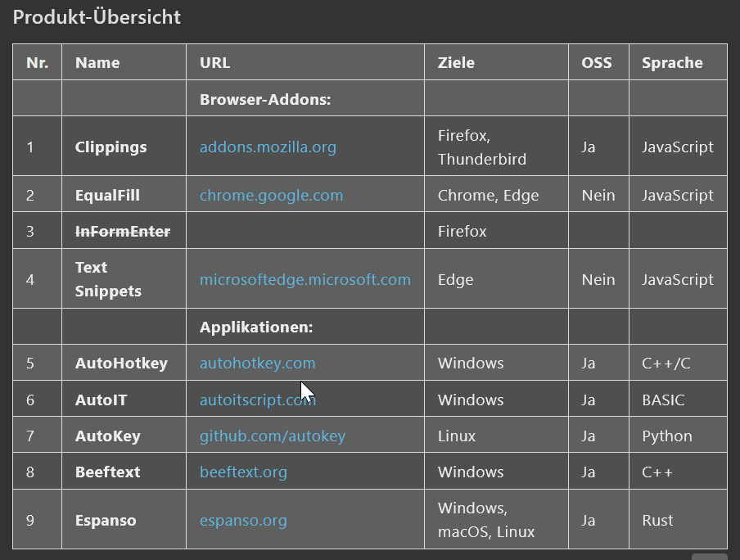Viewport: 740px width, 560px height.
Task: Select the Clippings name cell
Action: click(x=111, y=147)
